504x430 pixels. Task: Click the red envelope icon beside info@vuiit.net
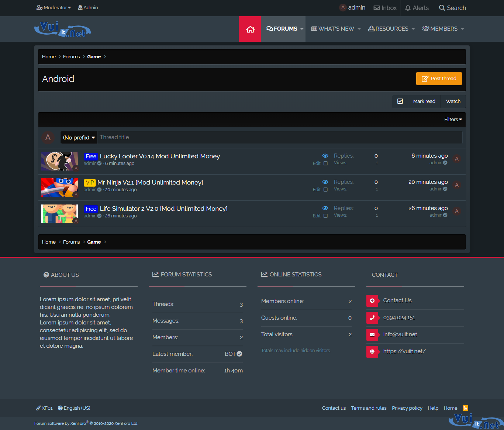click(372, 335)
